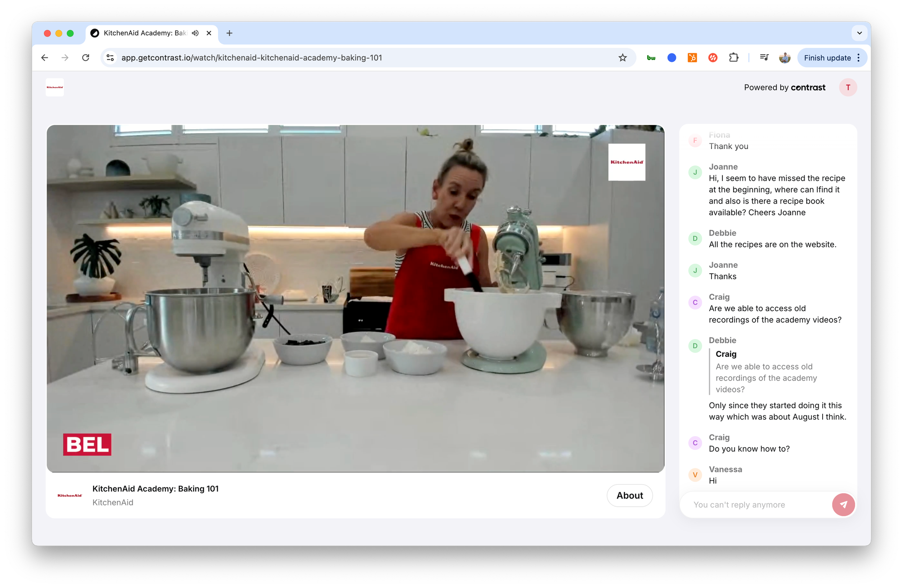The height and width of the screenshot is (588, 903).
Task: Open a new browser tab
Action: click(x=230, y=33)
